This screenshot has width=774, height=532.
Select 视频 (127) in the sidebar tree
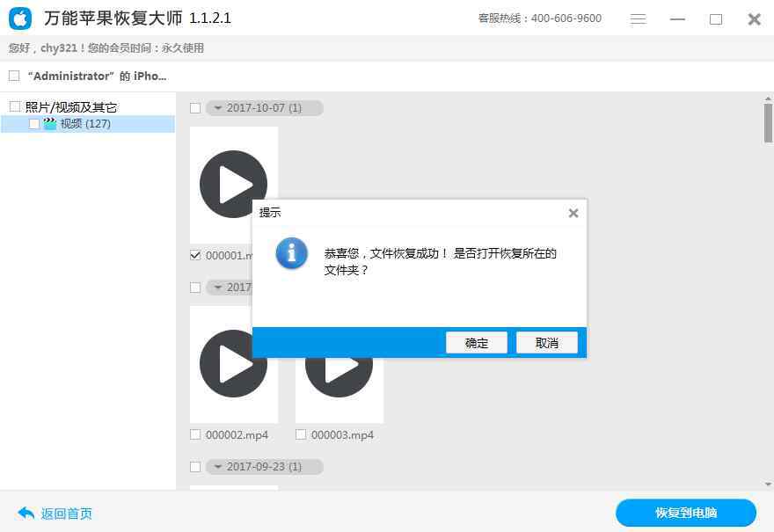[x=88, y=124]
